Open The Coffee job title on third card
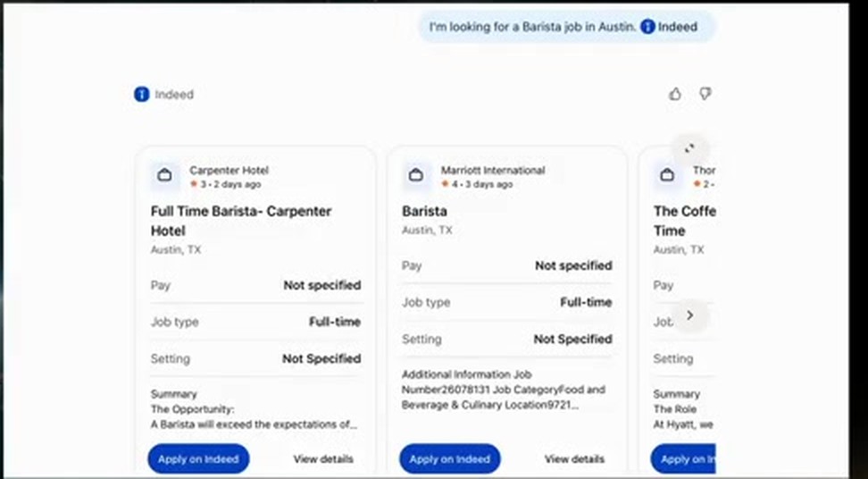The height and width of the screenshot is (479, 868). coord(685,221)
